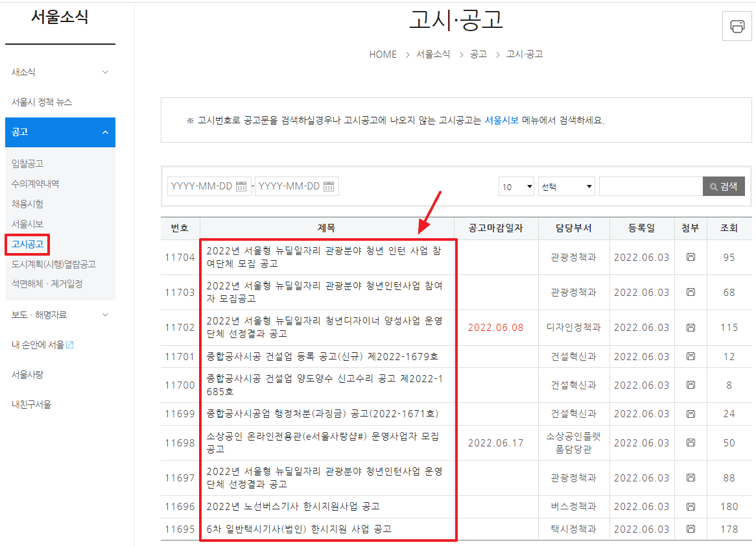Select 고시공고 submenu item
Screen dimensions: 756x547
click(x=27, y=244)
